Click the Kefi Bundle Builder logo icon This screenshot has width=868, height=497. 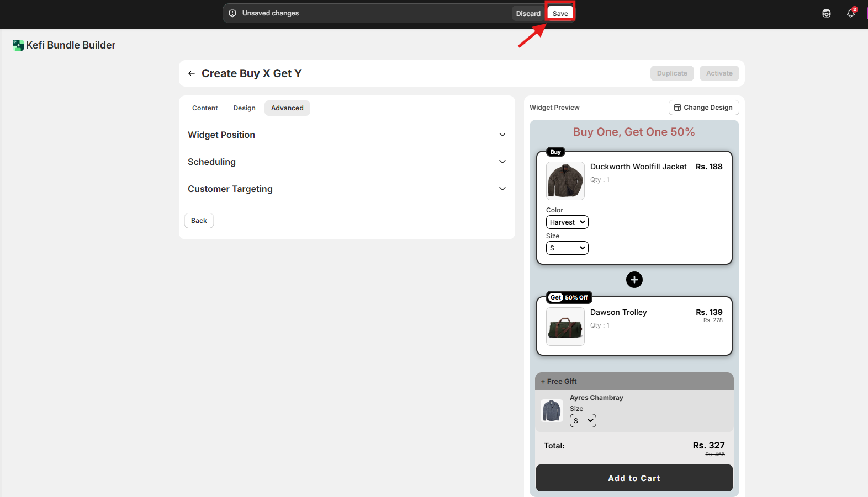[x=18, y=45]
